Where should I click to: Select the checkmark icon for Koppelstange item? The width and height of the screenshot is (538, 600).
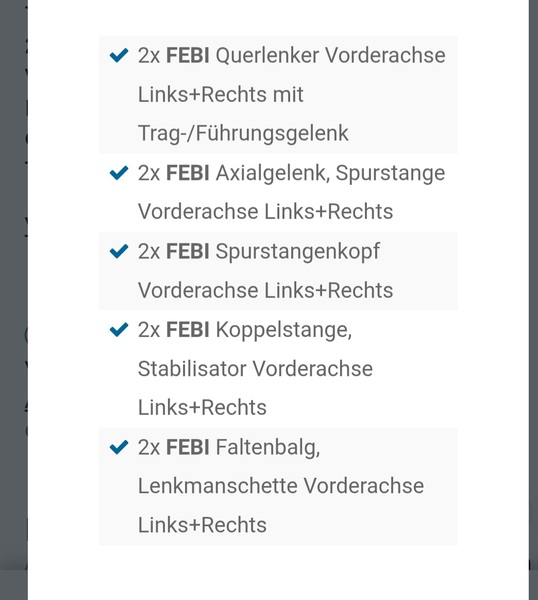(x=119, y=329)
